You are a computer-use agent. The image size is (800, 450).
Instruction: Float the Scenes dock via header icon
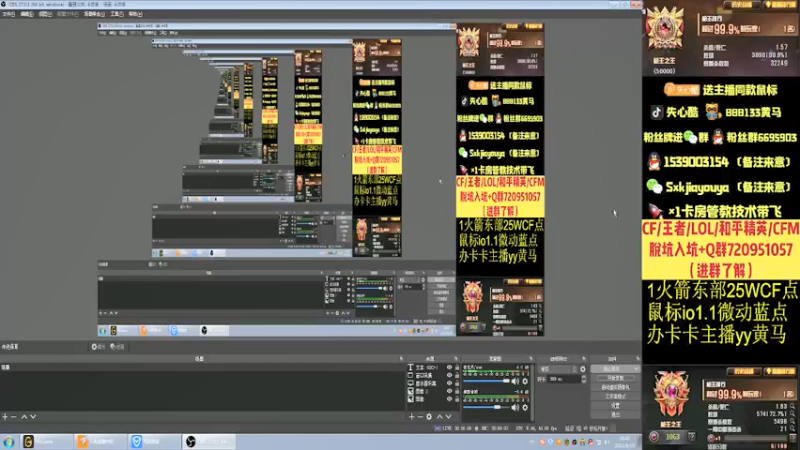(401, 358)
